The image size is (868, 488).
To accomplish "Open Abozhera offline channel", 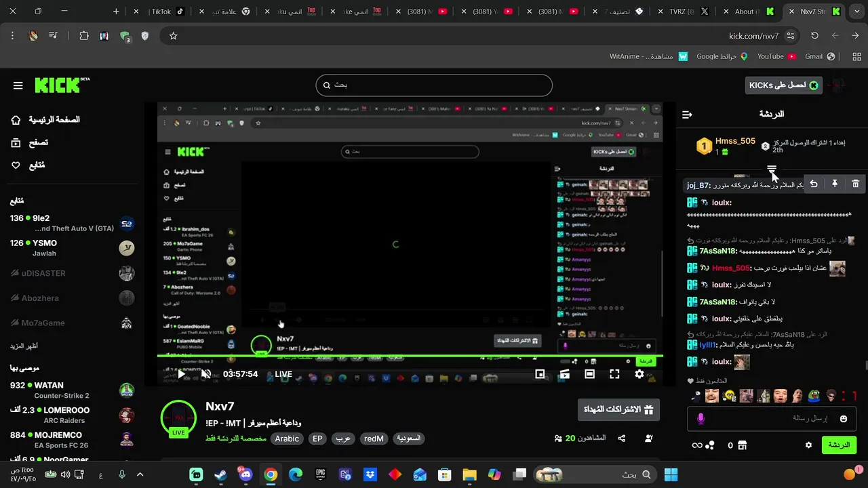I will (x=72, y=298).
